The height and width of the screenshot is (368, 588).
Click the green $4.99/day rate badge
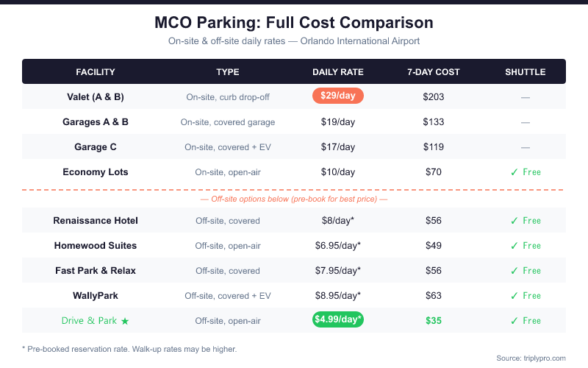coord(338,319)
